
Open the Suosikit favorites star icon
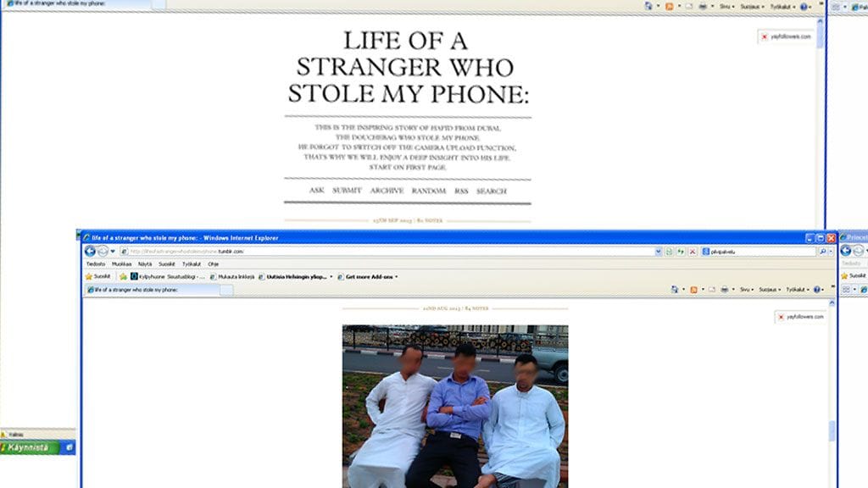pyautogui.click(x=92, y=275)
